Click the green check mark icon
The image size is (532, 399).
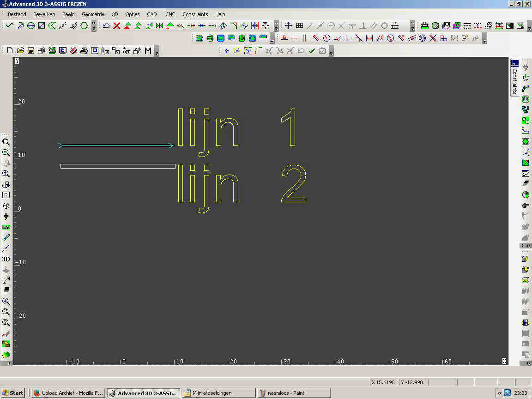pyautogui.click(x=311, y=51)
